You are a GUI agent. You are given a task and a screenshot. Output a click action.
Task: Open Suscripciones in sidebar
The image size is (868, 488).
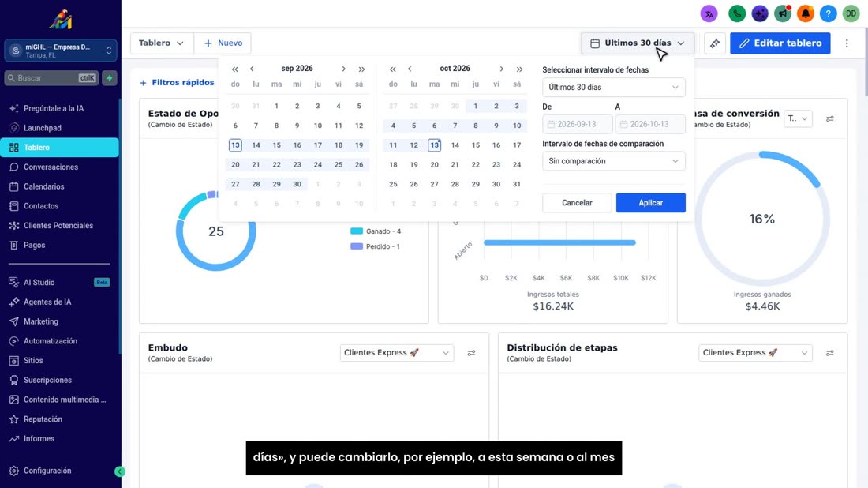point(60,380)
